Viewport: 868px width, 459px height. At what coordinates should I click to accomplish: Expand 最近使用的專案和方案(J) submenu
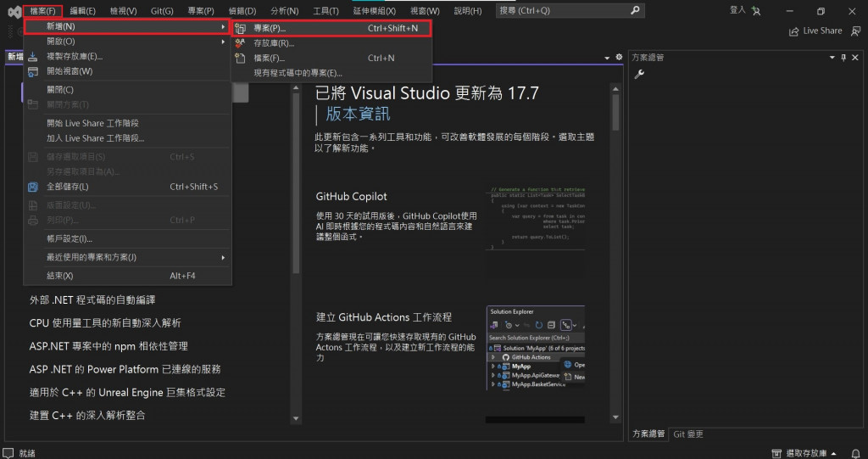[x=128, y=257]
